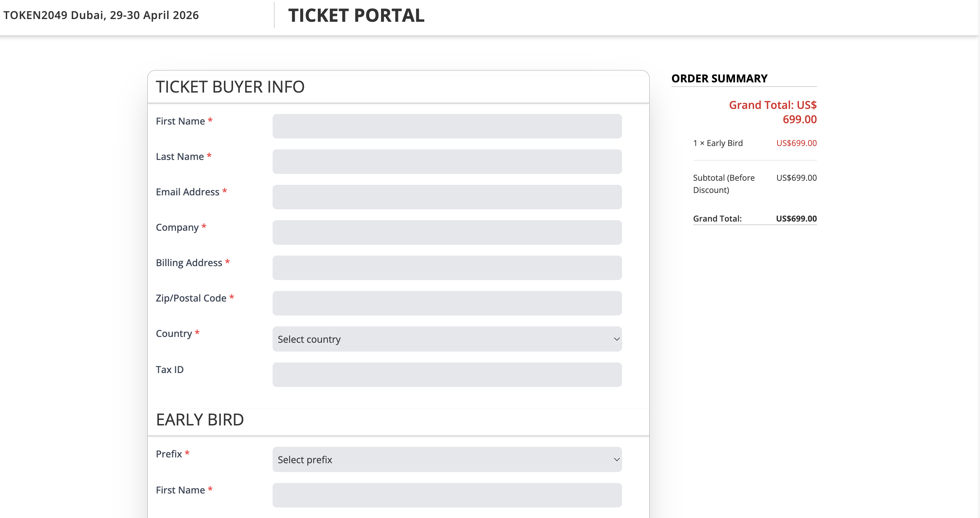Click the Company input field

[447, 232]
